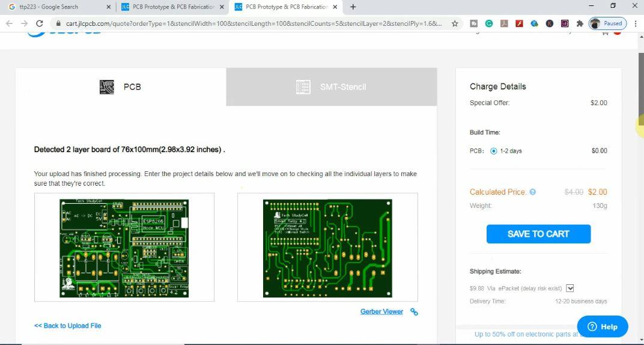Click the Calculated Price help icon
This screenshot has height=345, width=644.
pyautogui.click(x=533, y=192)
